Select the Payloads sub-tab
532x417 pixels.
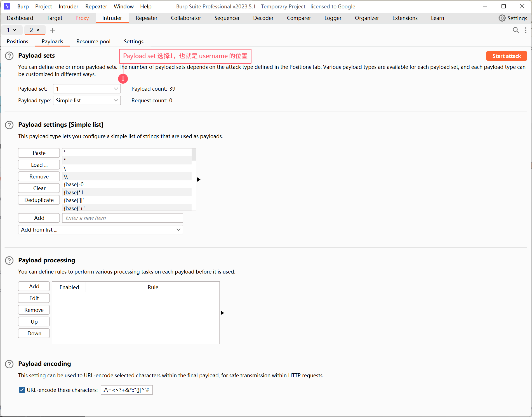click(x=53, y=42)
